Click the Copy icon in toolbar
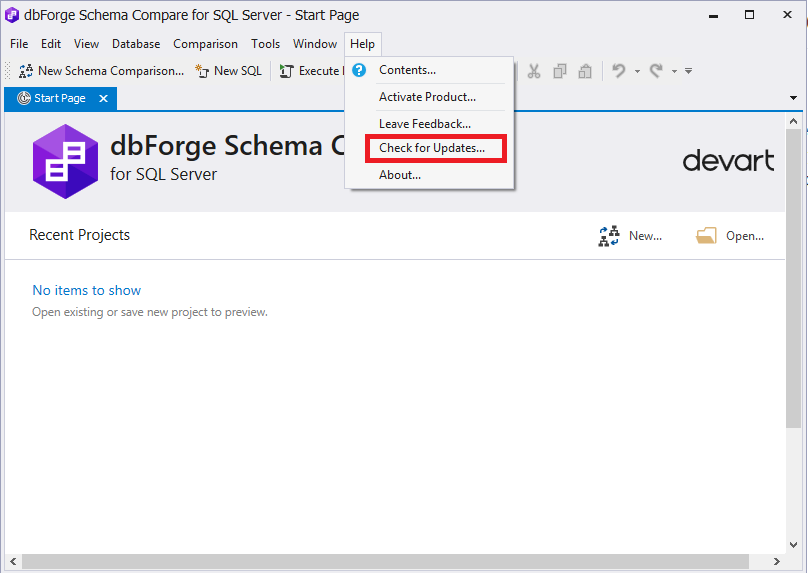 [x=560, y=71]
